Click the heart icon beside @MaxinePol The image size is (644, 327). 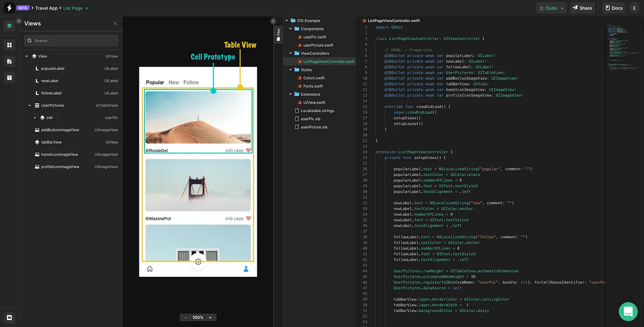coord(248,218)
